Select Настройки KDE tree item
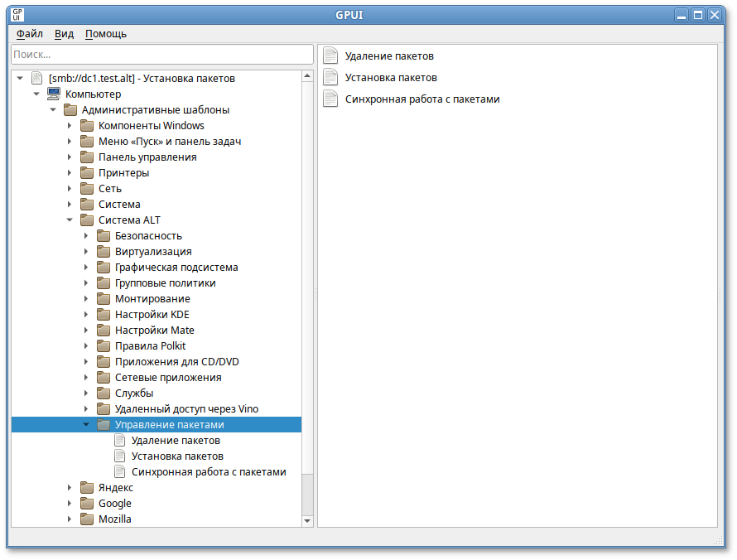This screenshot has height=560, width=737. coord(152,315)
